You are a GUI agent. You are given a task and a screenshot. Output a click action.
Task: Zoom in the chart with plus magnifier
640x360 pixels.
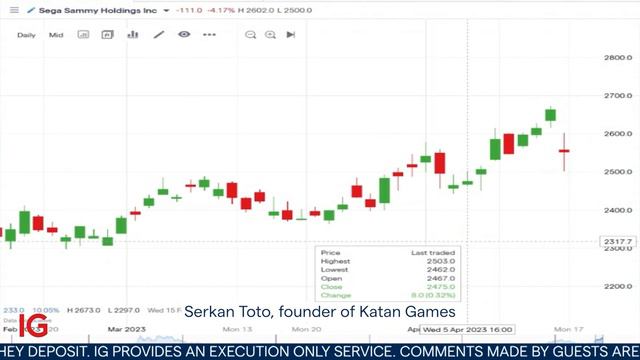pos(270,35)
